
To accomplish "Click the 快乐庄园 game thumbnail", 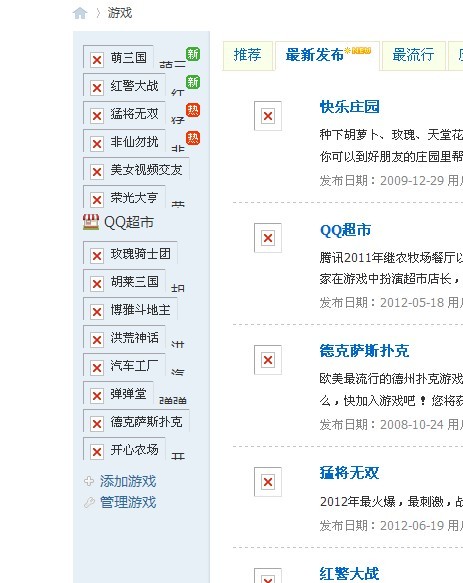I will point(268,116).
